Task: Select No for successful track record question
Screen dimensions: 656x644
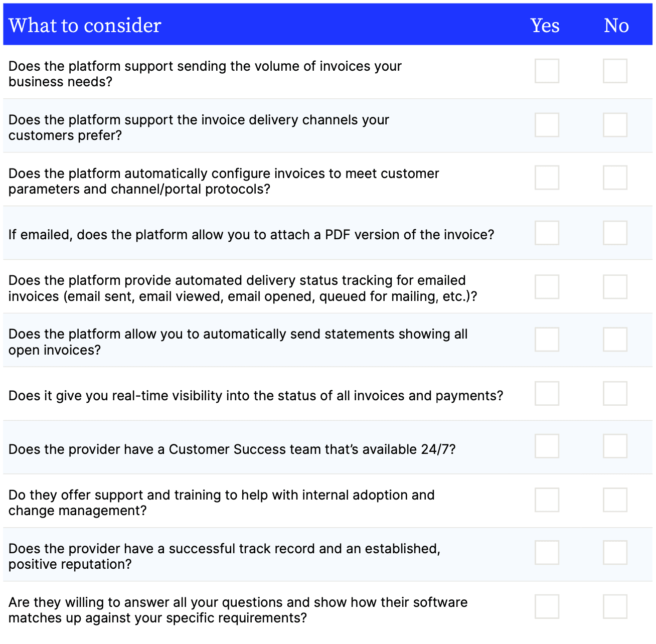Action: tap(615, 553)
